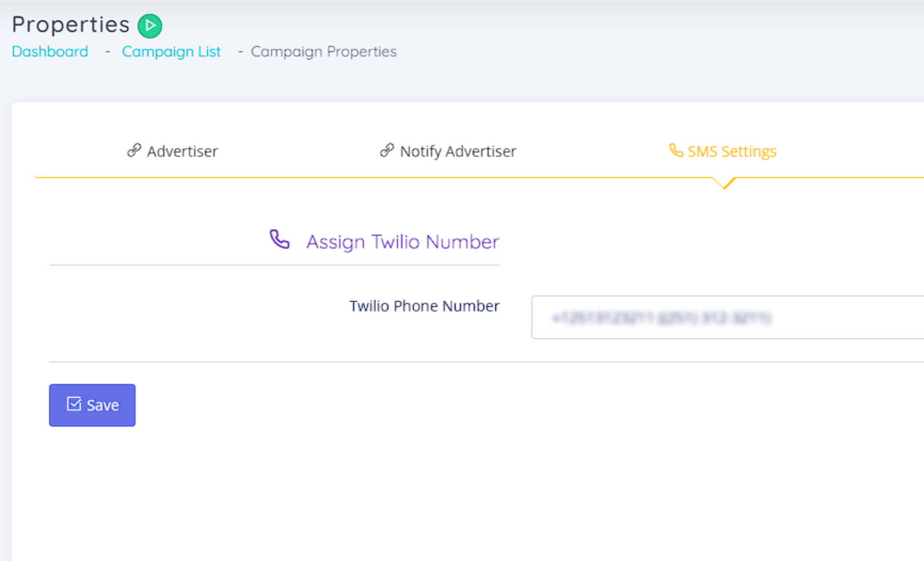Switch to the Advertiser tab

(182, 151)
